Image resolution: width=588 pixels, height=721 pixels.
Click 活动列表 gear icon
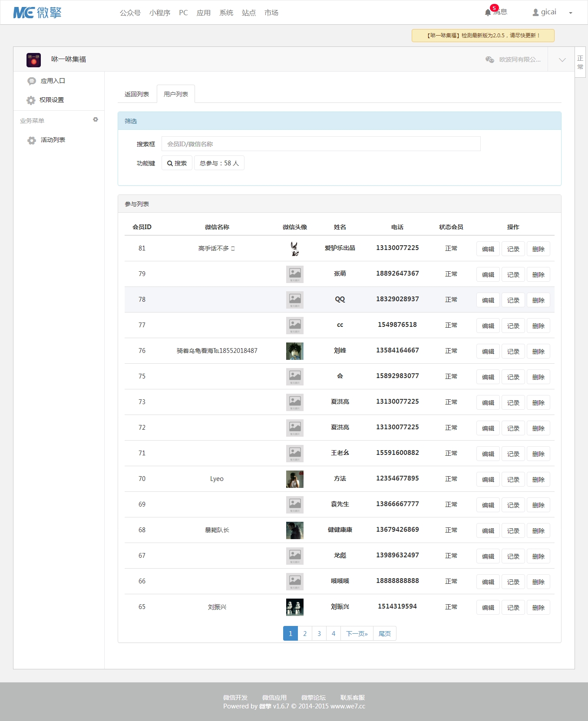(x=31, y=140)
